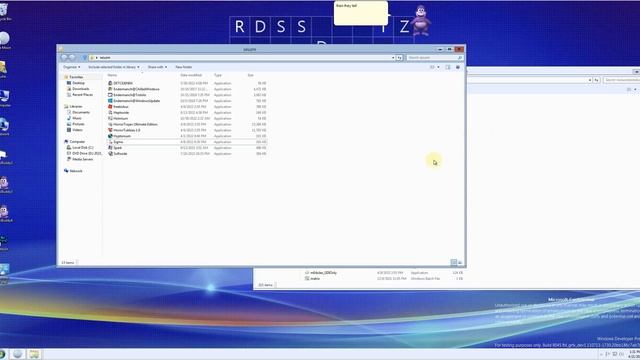640x360 pixels.
Task: Refresh the front Explorer window's address bar
Action: pos(400,58)
